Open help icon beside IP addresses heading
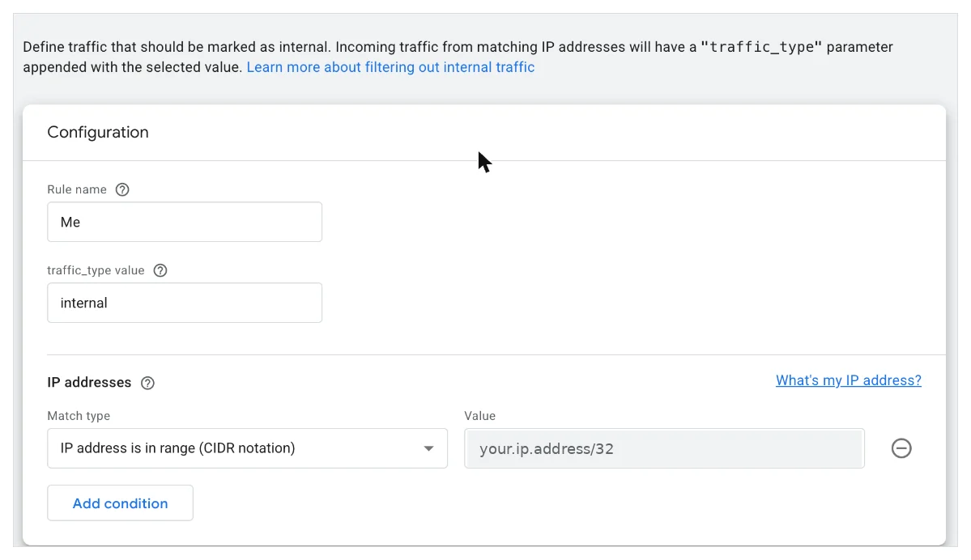Viewport: 971px width, 560px height. click(x=147, y=383)
